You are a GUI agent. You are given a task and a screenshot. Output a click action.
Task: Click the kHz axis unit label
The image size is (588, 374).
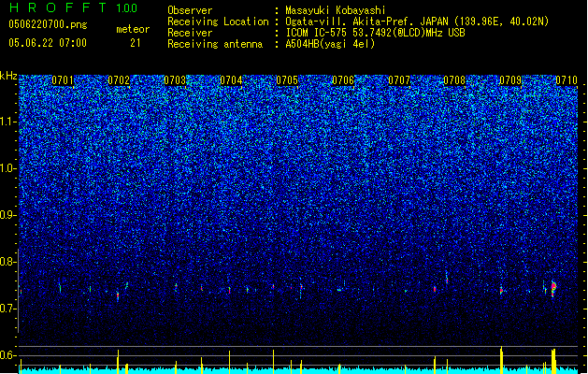(x=8, y=76)
